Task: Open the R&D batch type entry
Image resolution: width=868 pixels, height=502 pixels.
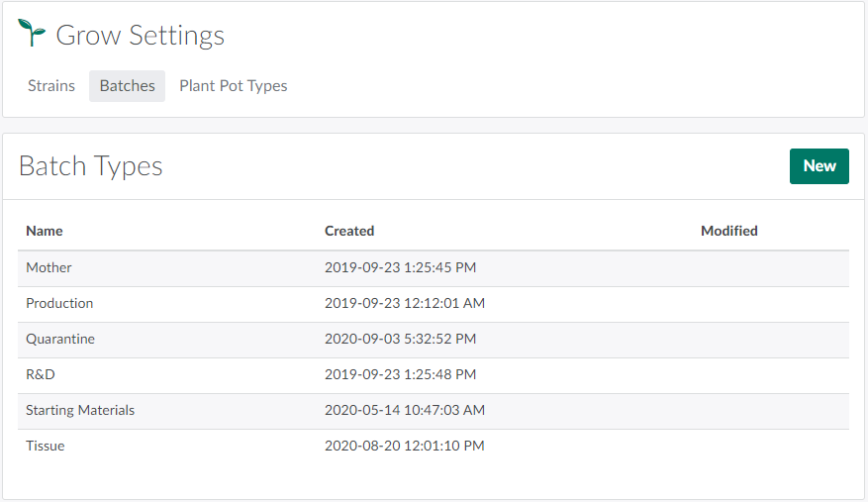Action: click(41, 374)
